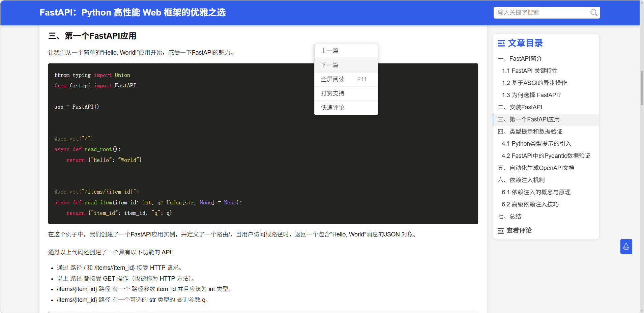The image size is (644, 313).
Task: Jump to 七、总结 section
Action: [509, 217]
